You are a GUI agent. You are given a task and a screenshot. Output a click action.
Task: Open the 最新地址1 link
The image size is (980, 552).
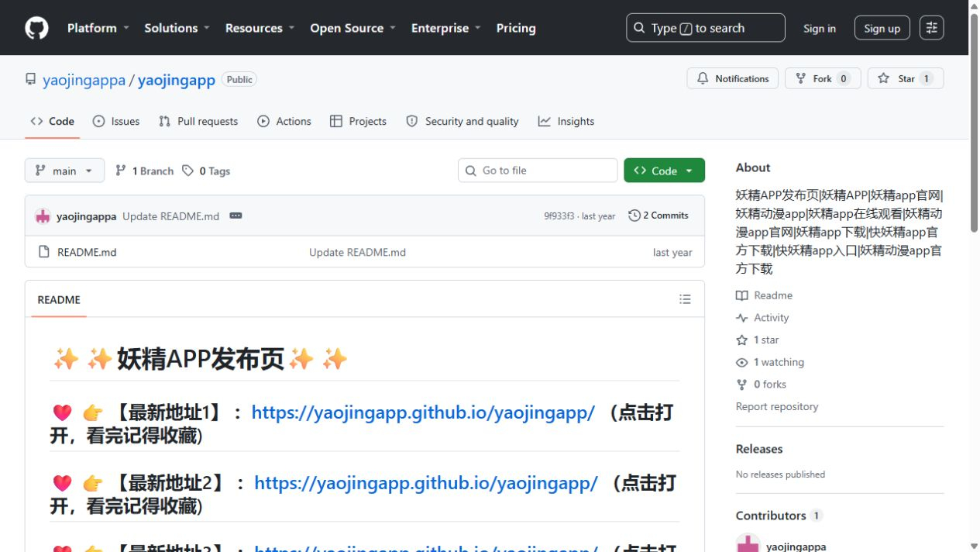(x=423, y=412)
